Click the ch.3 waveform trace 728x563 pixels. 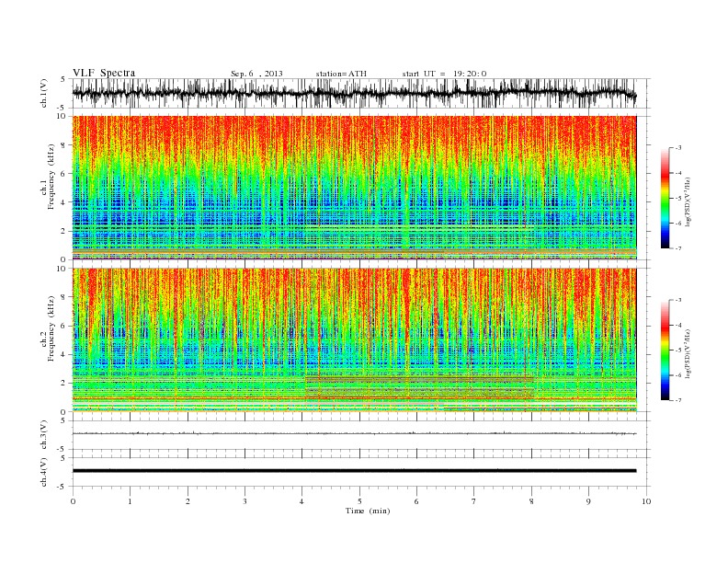click(x=354, y=433)
